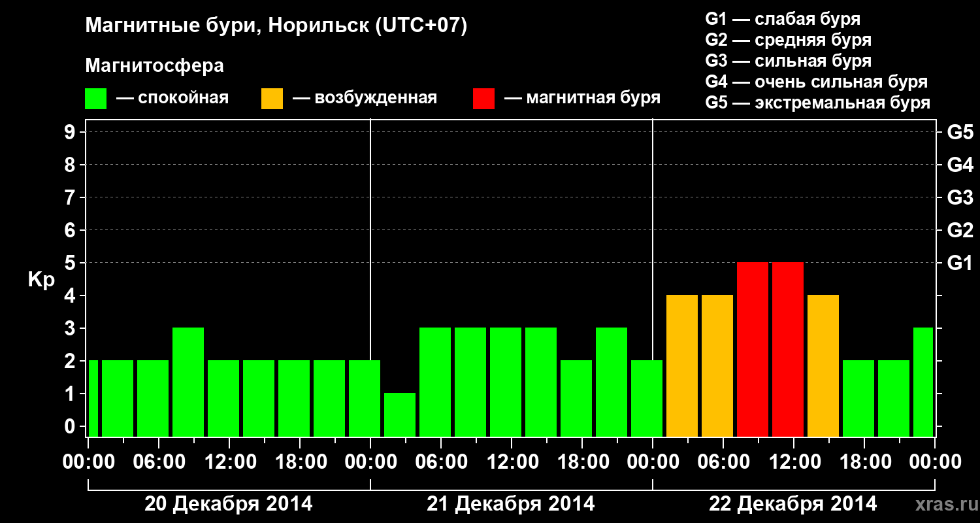Click the only Kp 3 bar on 20 December
The image size is (980, 523).
pos(188,382)
